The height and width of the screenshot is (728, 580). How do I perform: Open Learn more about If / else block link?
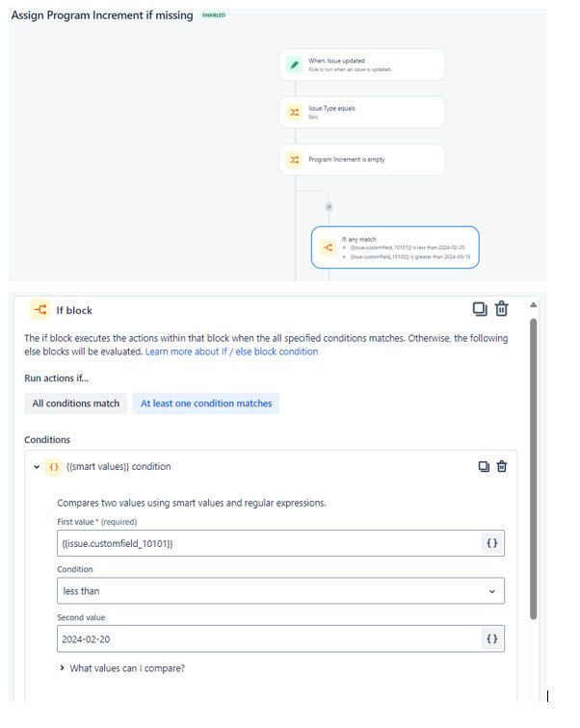click(231, 351)
